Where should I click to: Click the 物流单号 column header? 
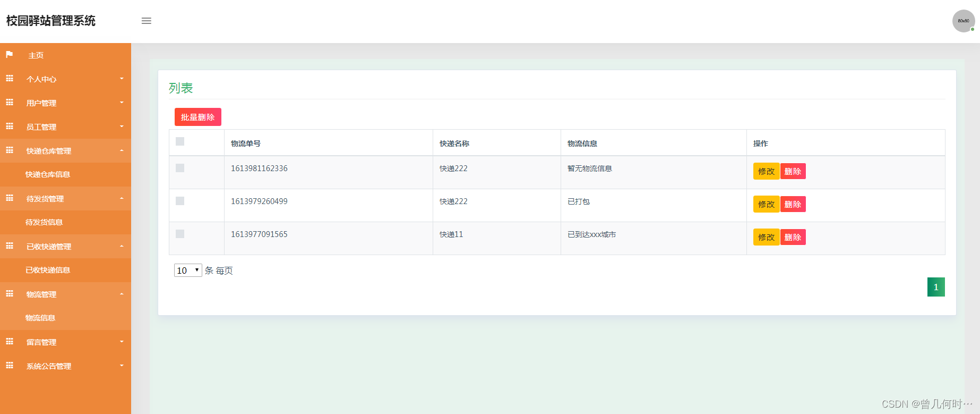coord(246,143)
